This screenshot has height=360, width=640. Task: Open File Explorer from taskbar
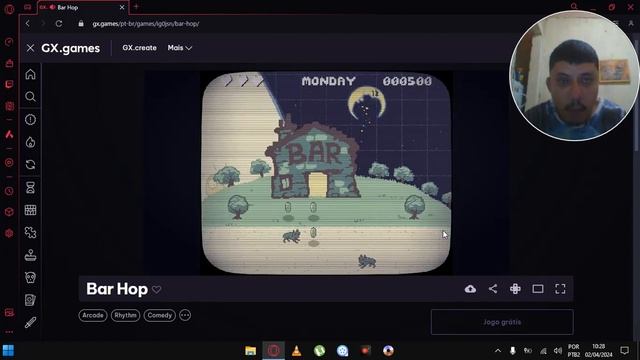click(x=250, y=350)
